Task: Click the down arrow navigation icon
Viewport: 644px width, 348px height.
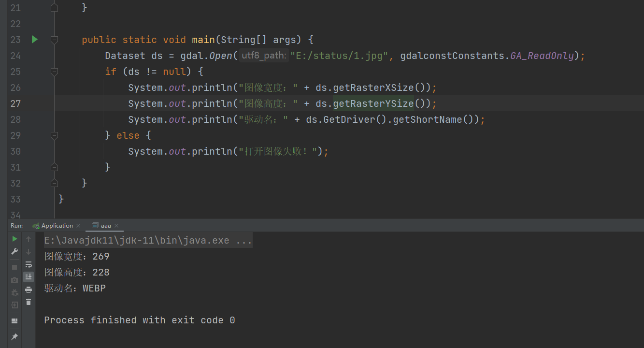Action: click(x=28, y=251)
